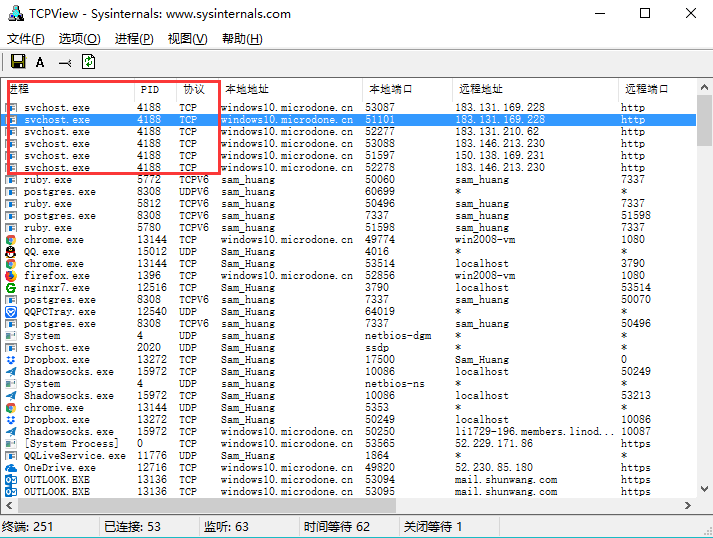Click the 关闭等待 1 status bar entry
Screen dimensions: 713x538
pyautogui.click(x=432, y=527)
